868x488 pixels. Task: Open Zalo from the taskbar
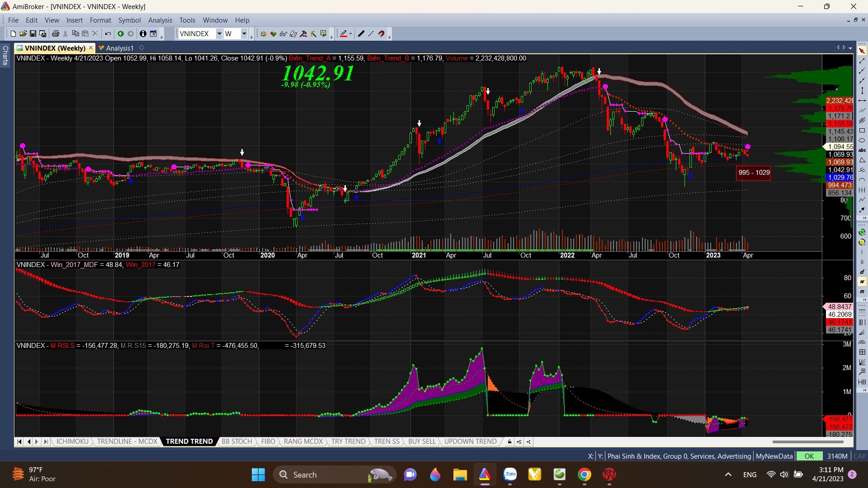click(510, 474)
